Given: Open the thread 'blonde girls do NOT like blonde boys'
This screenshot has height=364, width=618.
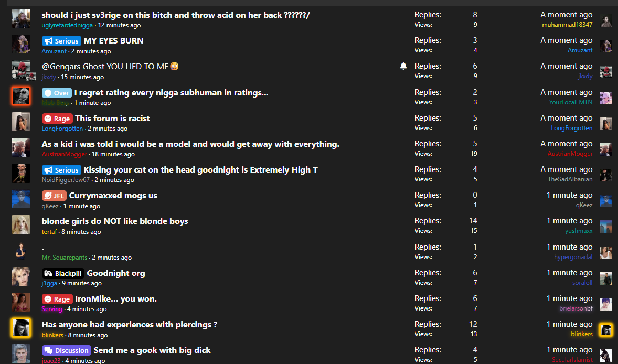Looking at the screenshot, I should [115, 221].
